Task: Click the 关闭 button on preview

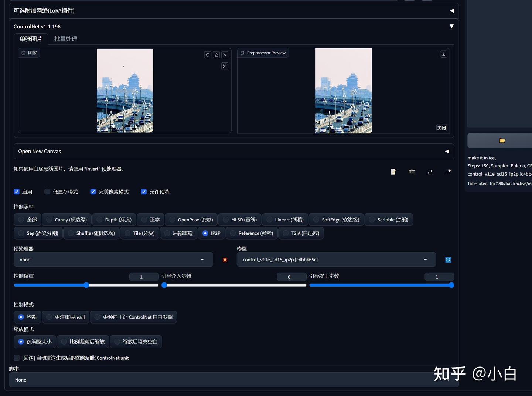Action: coord(441,128)
